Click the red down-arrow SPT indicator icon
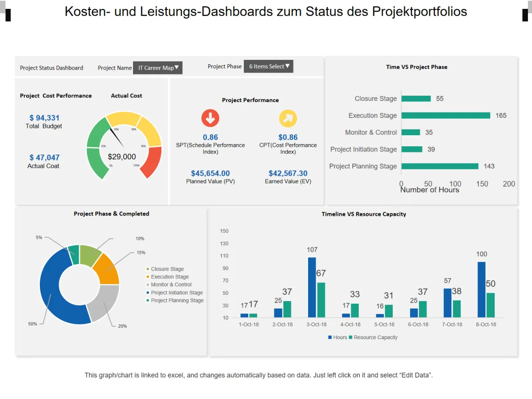Screen dimensions: 532x399 (210, 118)
